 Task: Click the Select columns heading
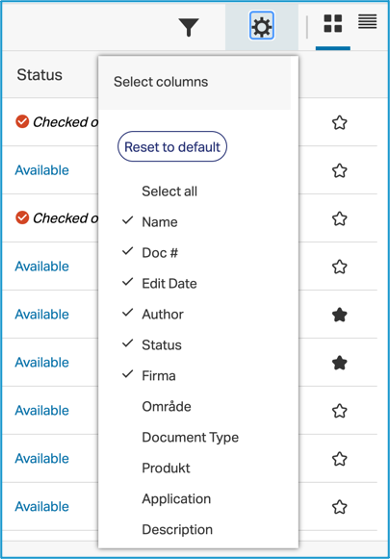[x=161, y=82]
